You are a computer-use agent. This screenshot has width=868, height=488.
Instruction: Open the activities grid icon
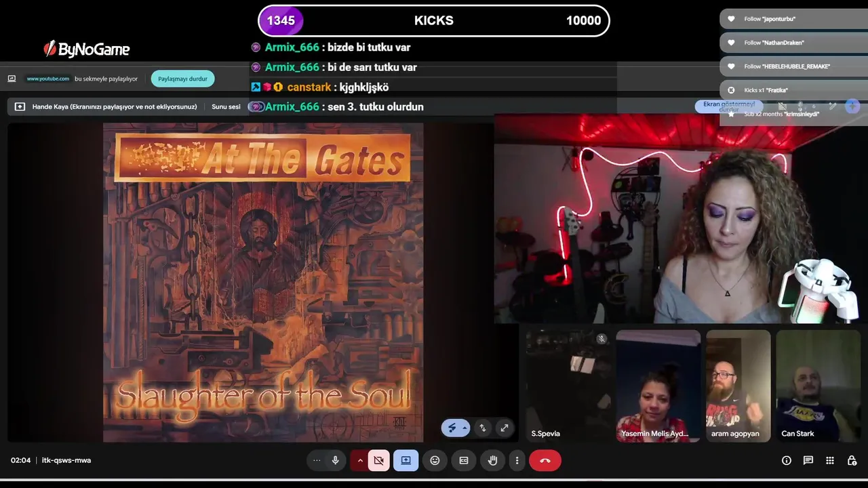pos(830,460)
